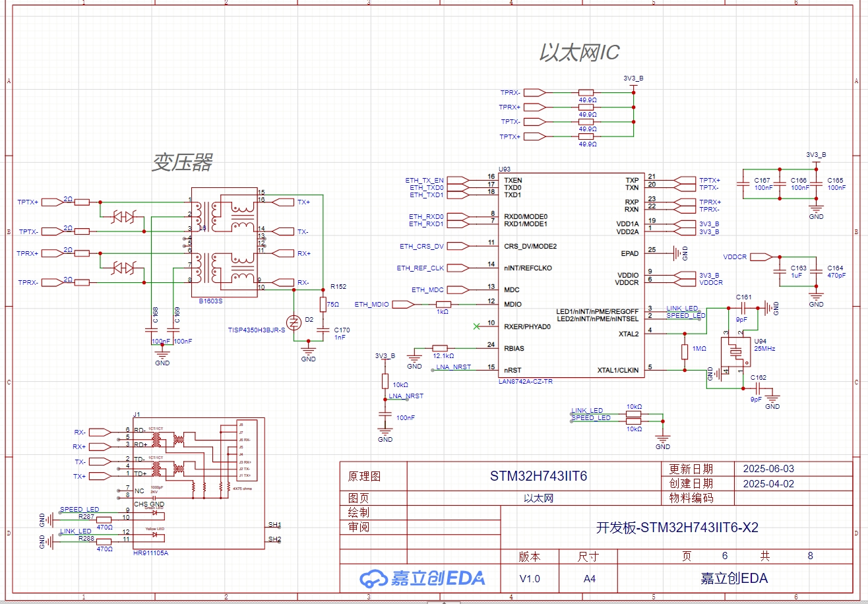Select decoupling capacitor C165

pos(817,183)
